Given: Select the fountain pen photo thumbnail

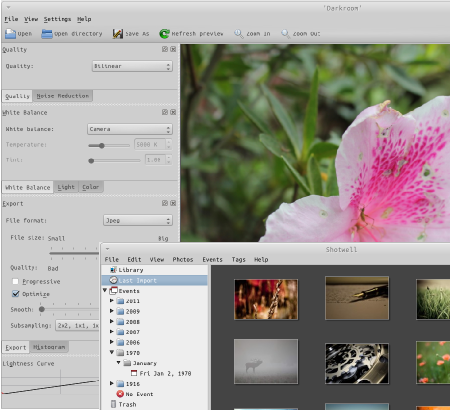Looking at the screenshot, I should 357,298.
